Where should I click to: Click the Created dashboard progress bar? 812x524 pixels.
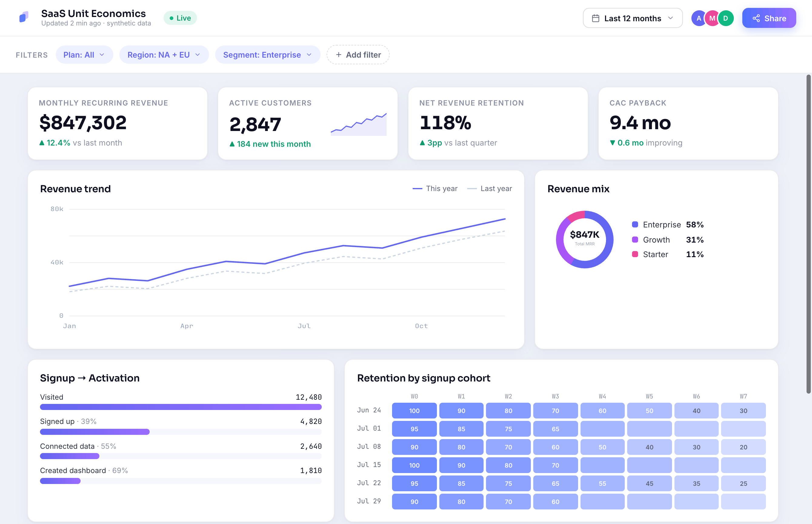point(181,481)
